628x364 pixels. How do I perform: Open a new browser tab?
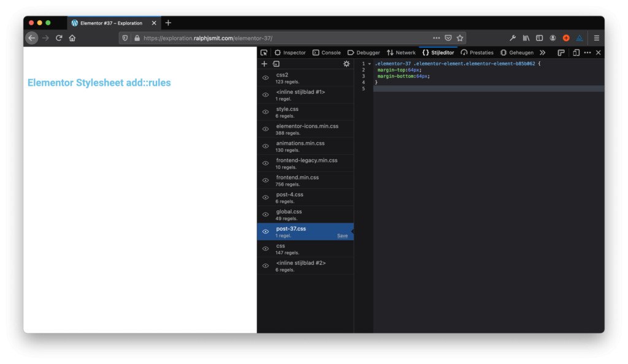(x=168, y=23)
